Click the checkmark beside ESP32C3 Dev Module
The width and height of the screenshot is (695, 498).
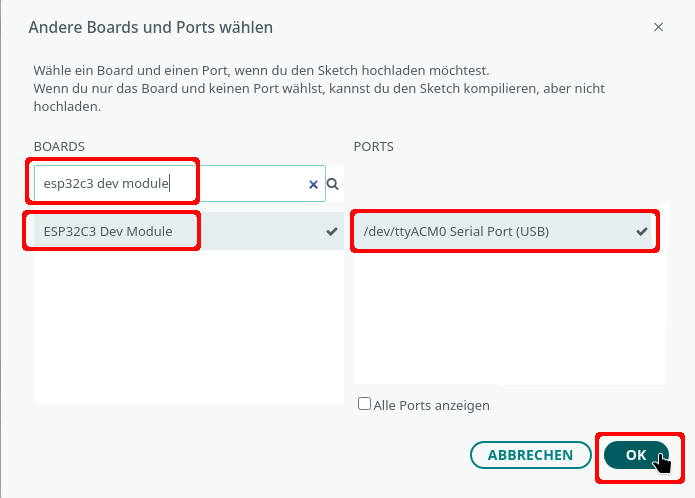pyautogui.click(x=332, y=231)
